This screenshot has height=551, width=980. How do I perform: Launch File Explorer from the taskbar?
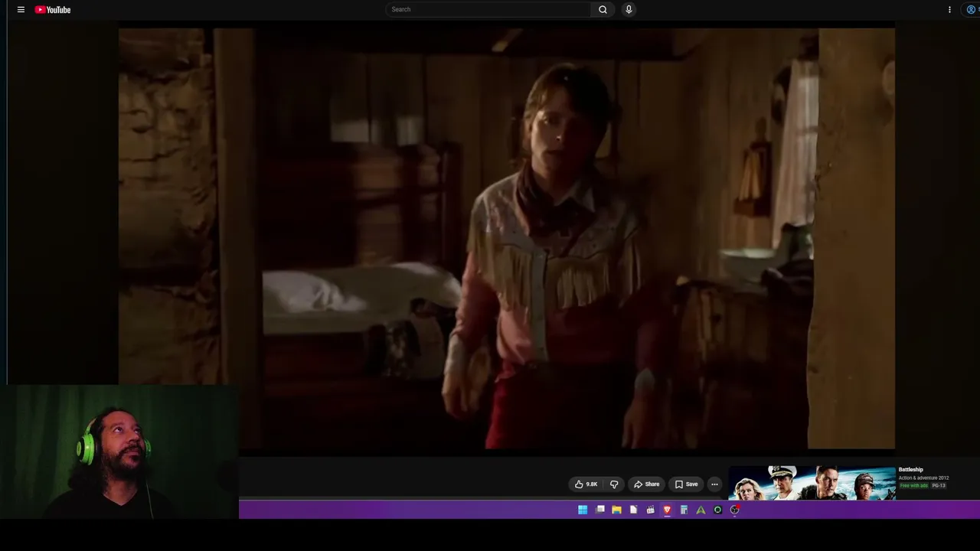[x=616, y=510]
